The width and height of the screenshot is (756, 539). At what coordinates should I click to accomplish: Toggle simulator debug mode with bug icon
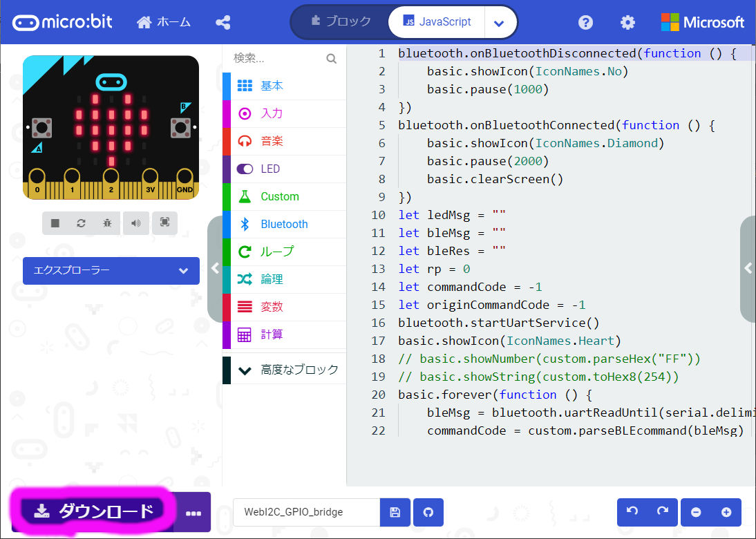tap(107, 223)
